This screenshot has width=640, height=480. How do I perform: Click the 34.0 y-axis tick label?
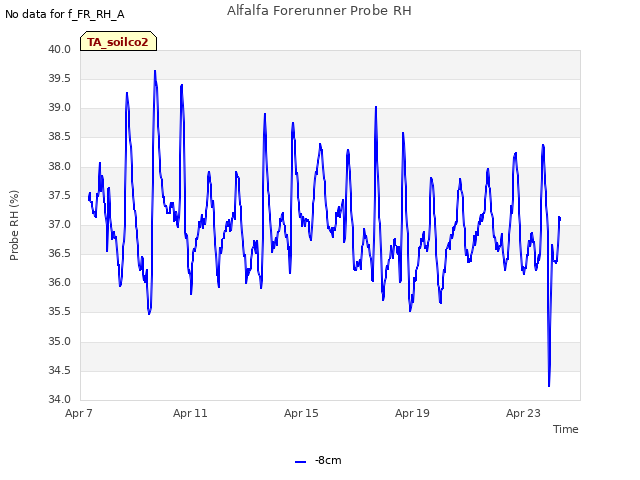pyautogui.click(x=60, y=399)
